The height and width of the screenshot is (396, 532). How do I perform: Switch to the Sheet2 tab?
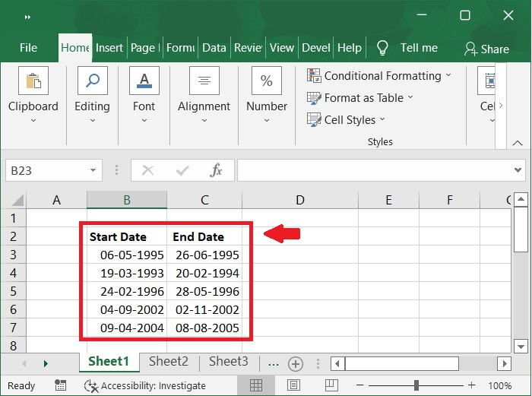[x=168, y=362]
